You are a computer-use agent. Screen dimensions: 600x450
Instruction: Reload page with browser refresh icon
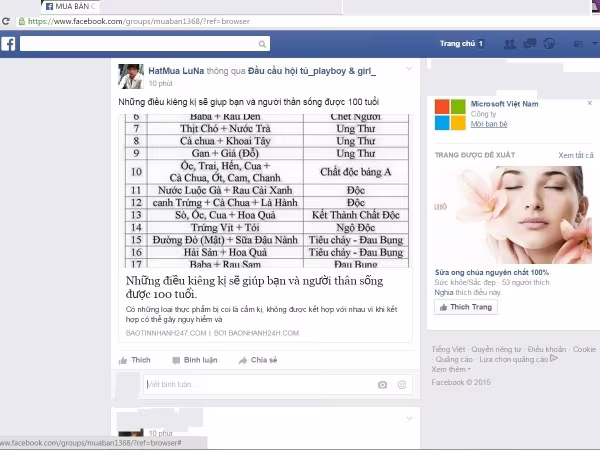click(x=6, y=21)
